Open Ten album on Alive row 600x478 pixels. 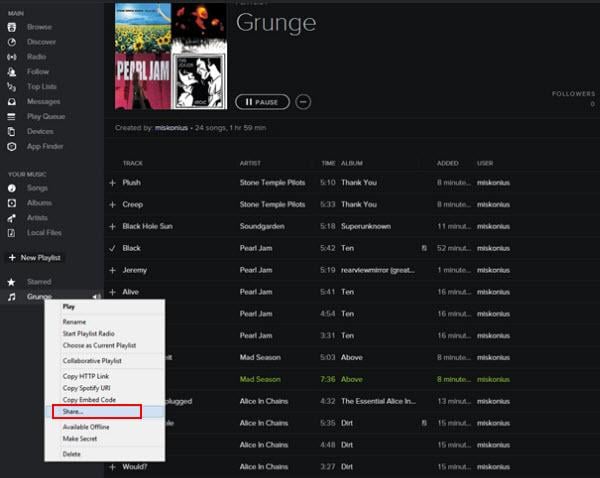(x=347, y=292)
